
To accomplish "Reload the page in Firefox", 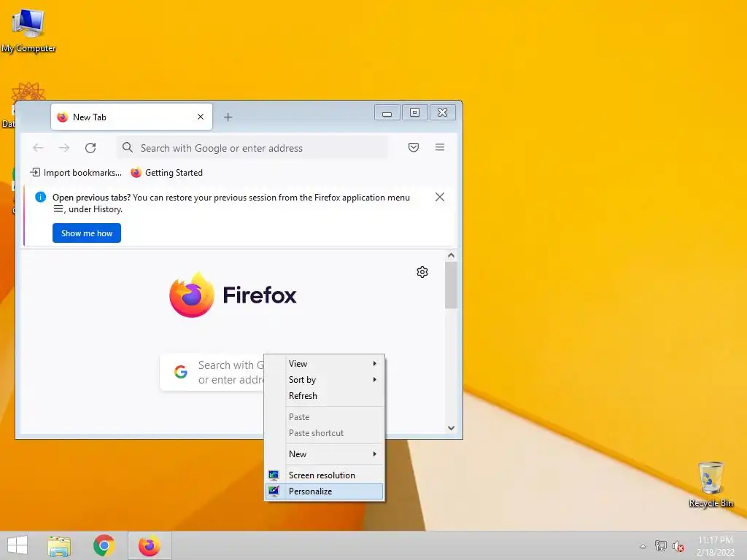I will pyautogui.click(x=90, y=148).
